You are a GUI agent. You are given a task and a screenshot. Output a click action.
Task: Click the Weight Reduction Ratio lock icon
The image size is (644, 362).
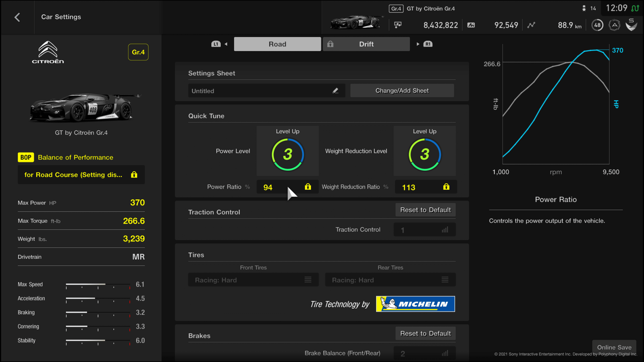(446, 187)
